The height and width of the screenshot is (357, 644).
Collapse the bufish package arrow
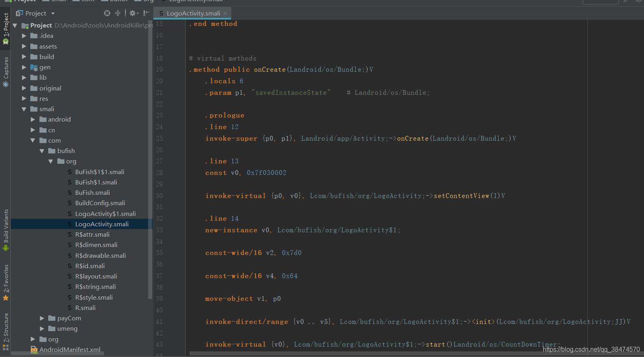(x=42, y=151)
